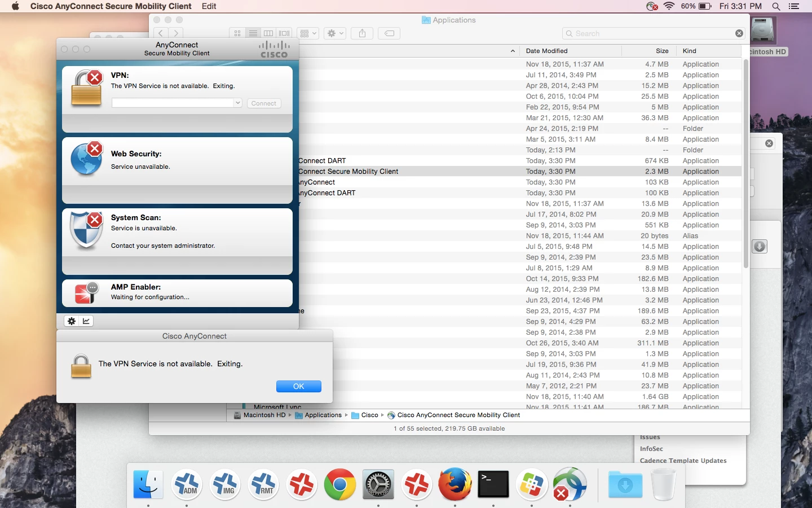Open the IMG app in the Dock

tap(225, 484)
